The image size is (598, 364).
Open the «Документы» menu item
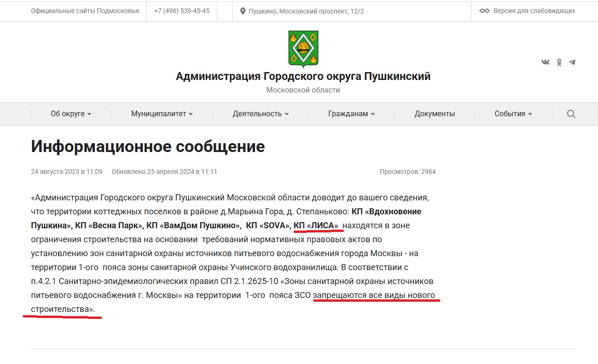pyautogui.click(x=435, y=114)
